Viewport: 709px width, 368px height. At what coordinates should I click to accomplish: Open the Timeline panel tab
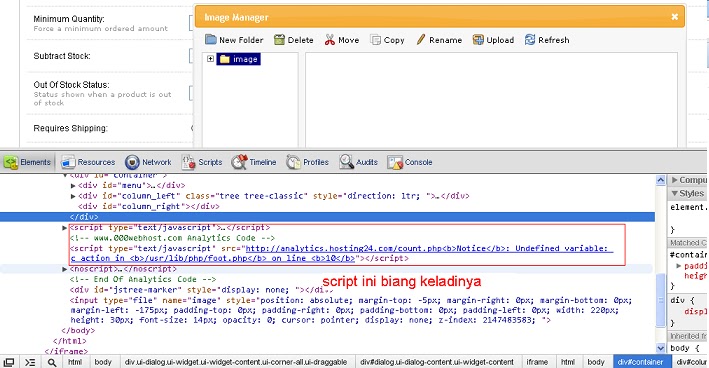pos(254,162)
